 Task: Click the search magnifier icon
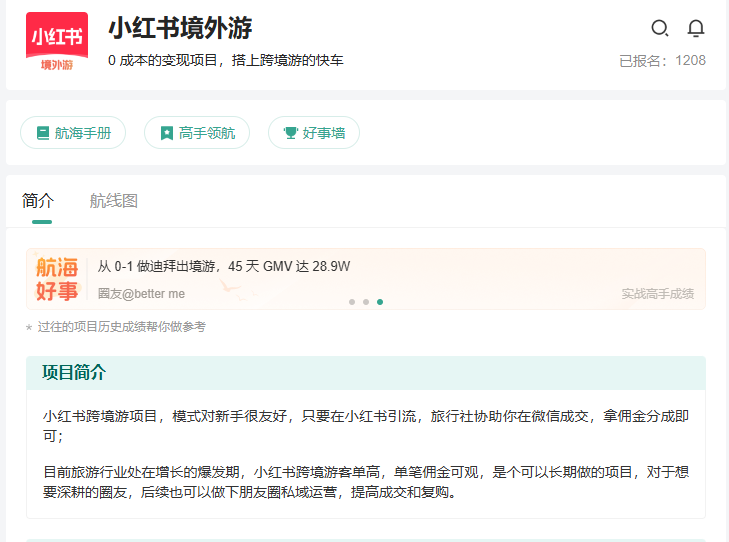point(660,28)
